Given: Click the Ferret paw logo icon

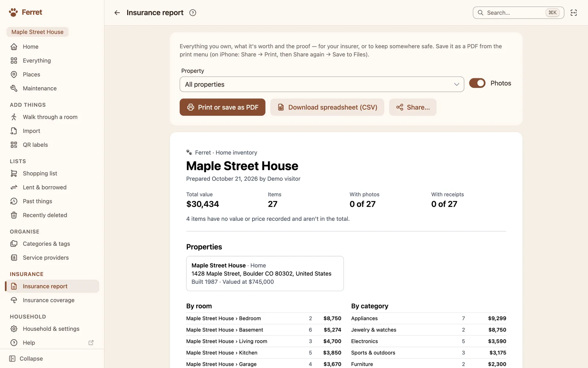Looking at the screenshot, I should pyautogui.click(x=13, y=13).
